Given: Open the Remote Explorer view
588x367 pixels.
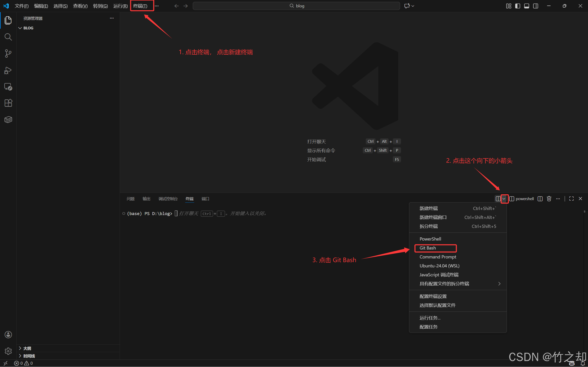Looking at the screenshot, I should point(8,87).
